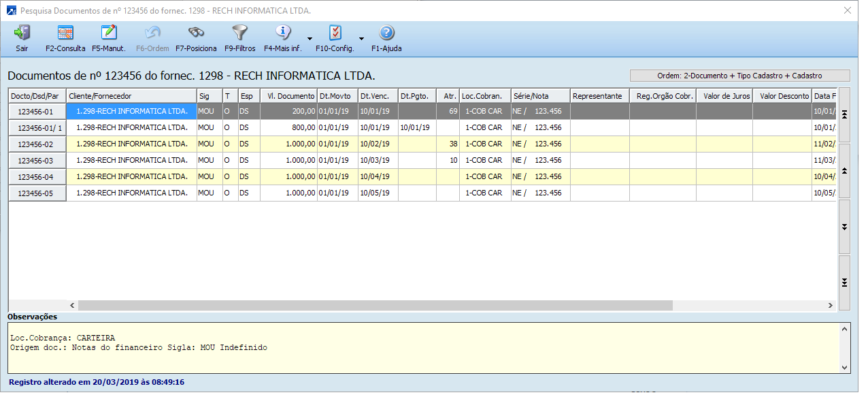Jump to the last record button
The image size is (868, 397).
coord(844,283)
